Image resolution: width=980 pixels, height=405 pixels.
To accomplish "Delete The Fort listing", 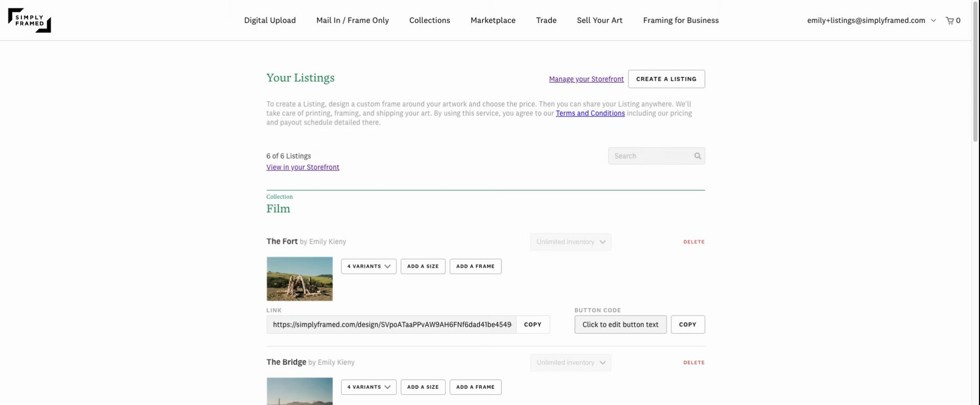I will point(693,242).
